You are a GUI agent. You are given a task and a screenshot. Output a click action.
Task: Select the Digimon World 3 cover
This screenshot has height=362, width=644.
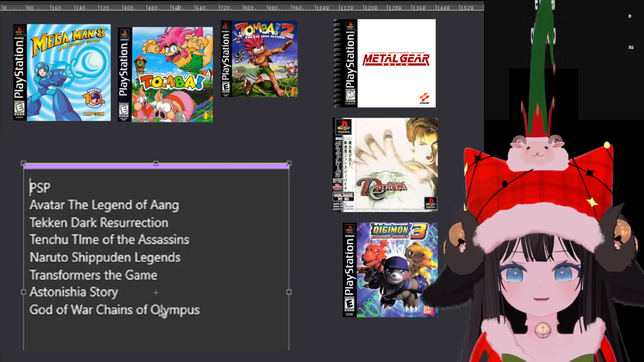(x=390, y=270)
